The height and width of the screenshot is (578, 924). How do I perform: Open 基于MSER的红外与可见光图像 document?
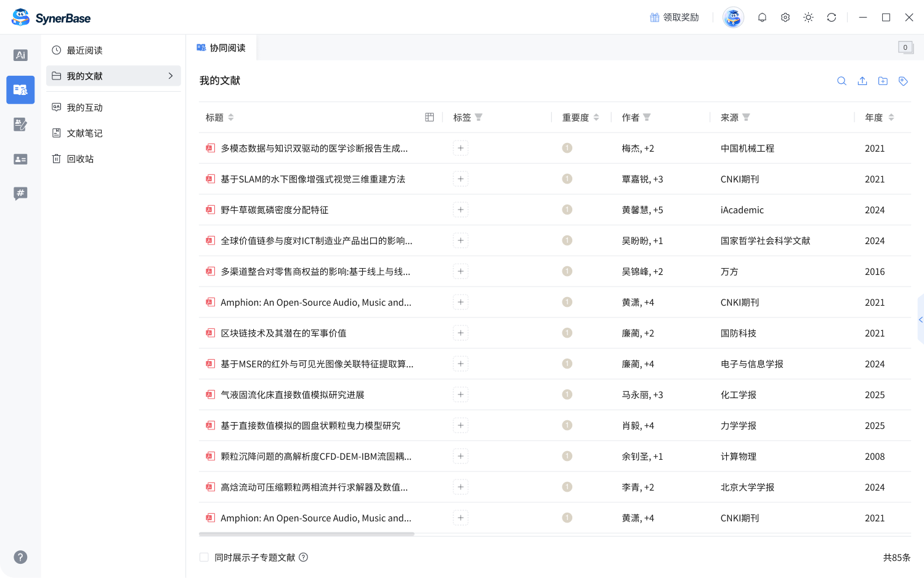[x=317, y=364]
